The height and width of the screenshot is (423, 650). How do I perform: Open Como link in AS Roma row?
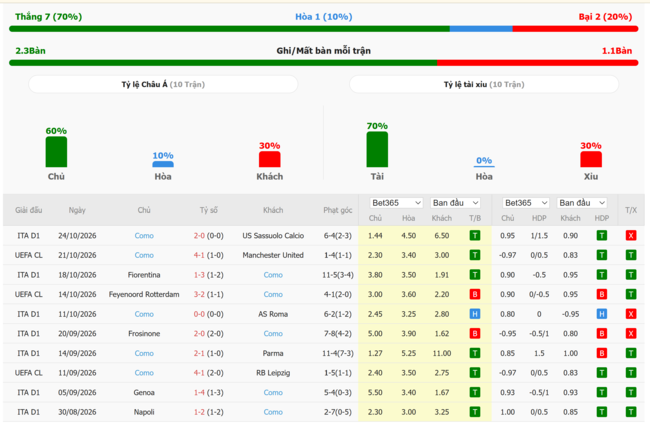[144, 314]
